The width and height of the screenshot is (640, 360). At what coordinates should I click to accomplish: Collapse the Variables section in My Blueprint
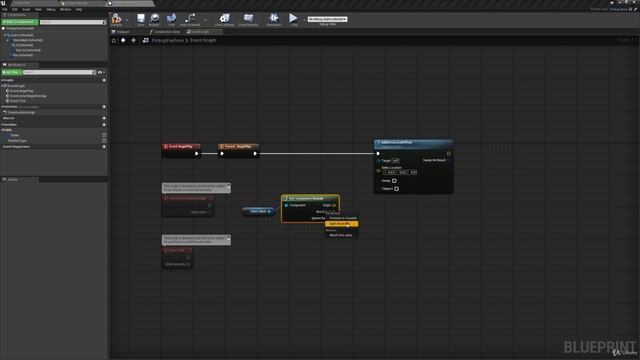2,124
